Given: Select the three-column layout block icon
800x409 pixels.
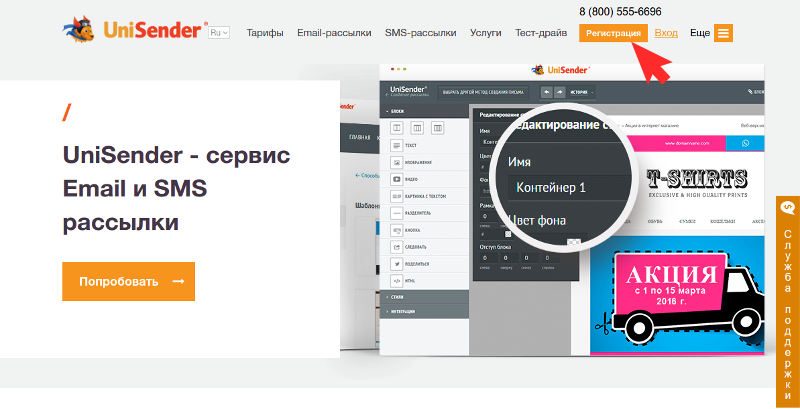Looking at the screenshot, I should coord(417,127).
